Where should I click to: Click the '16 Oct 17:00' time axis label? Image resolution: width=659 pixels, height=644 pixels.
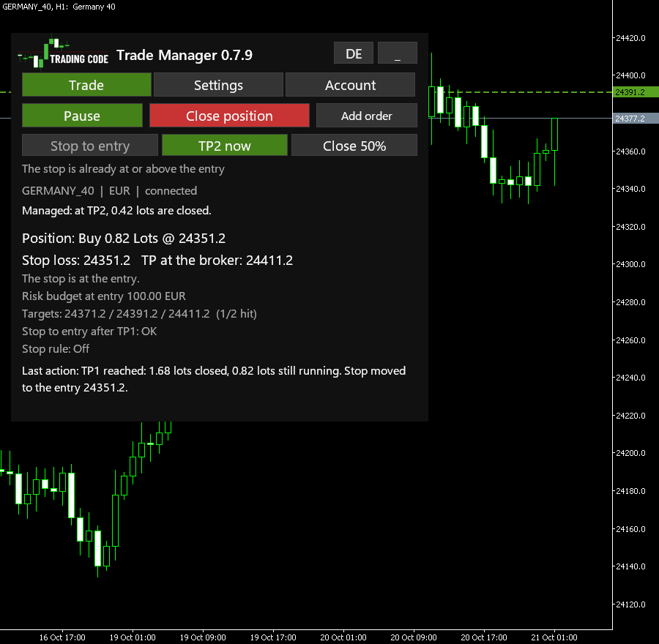pyautogui.click(x=62, y=637)
